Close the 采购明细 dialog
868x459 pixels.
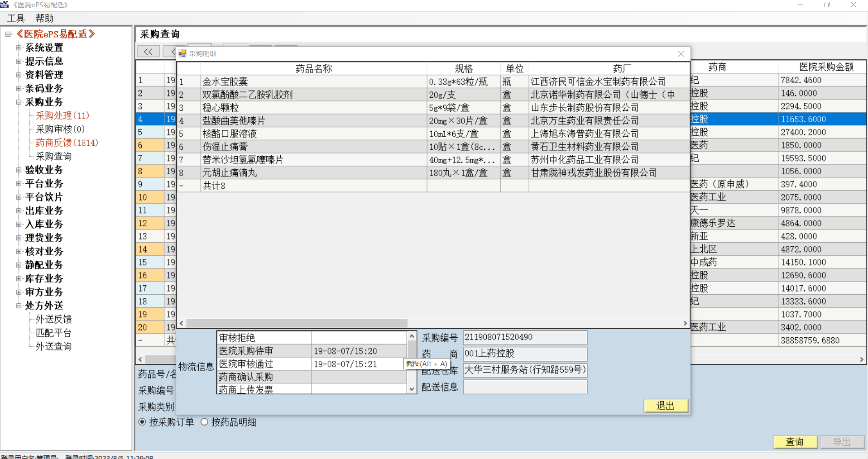pos(681,54)
